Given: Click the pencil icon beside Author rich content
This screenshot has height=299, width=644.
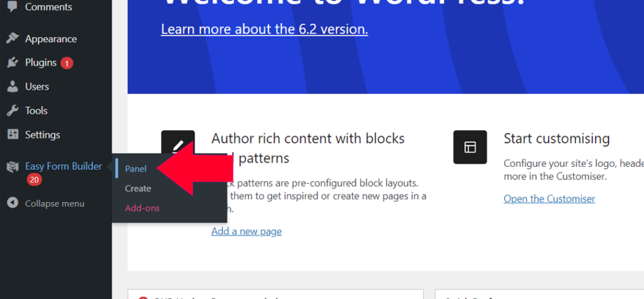Looking at the screenshot, I should pos(178,147).
